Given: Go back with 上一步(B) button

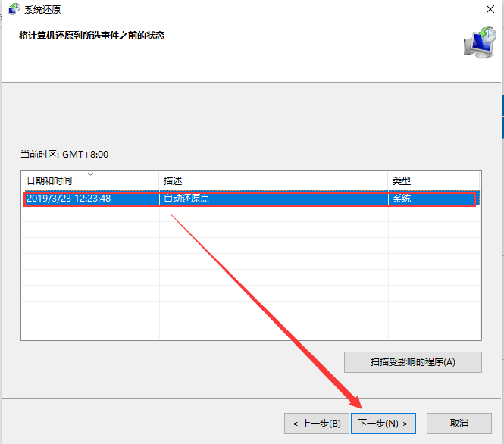Looking at the screenshot, I should pyautogui.click(x=316, y=423).
